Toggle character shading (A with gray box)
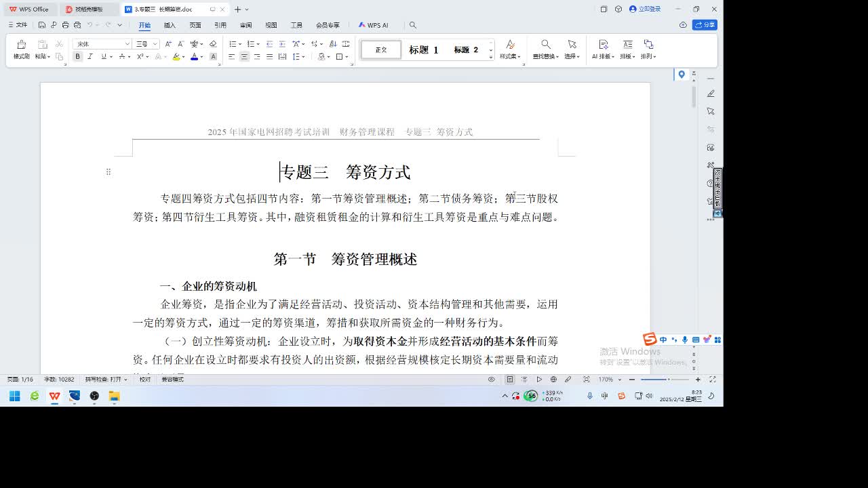868x488 pixels. [213, 57]
